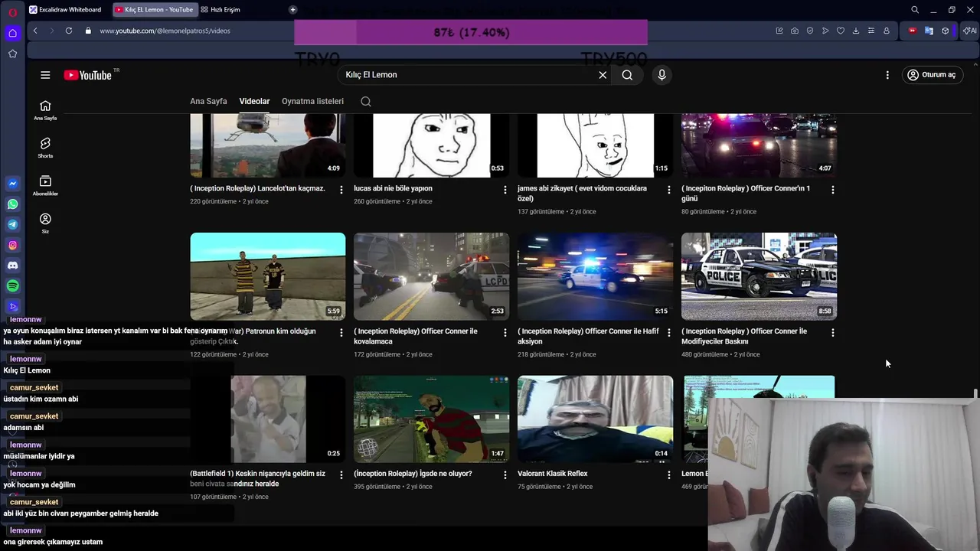Add page to bookmarks with heart icon
Screen dimensions: 980x551
point(841,31)
